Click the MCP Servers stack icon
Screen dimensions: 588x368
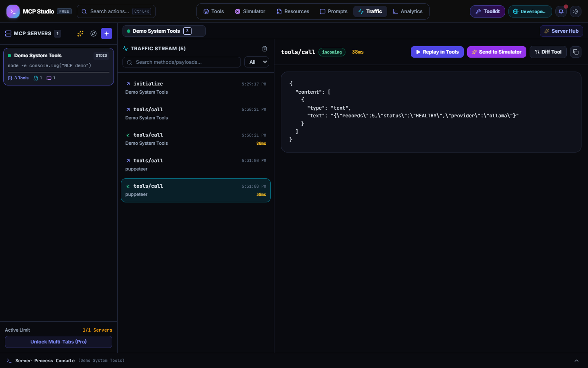8,34
